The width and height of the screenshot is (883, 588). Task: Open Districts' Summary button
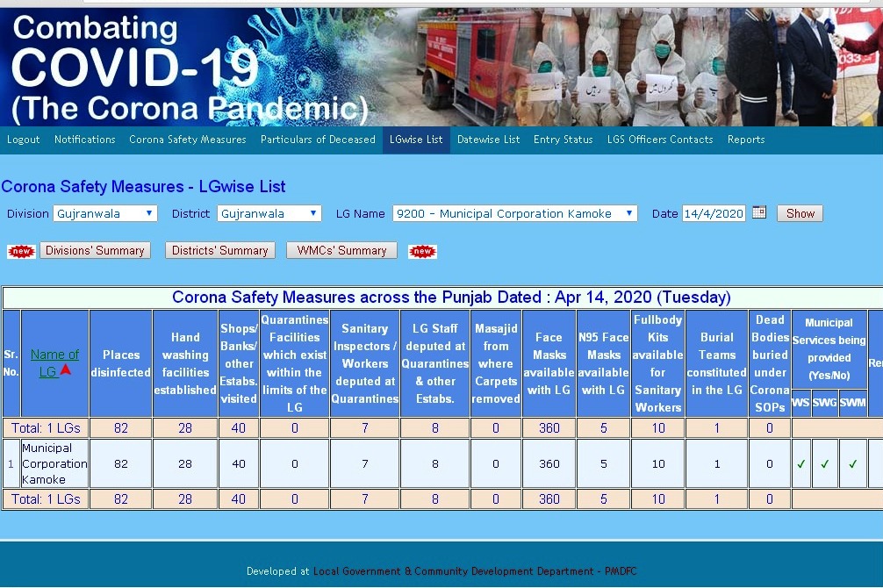tap(219, 251)
